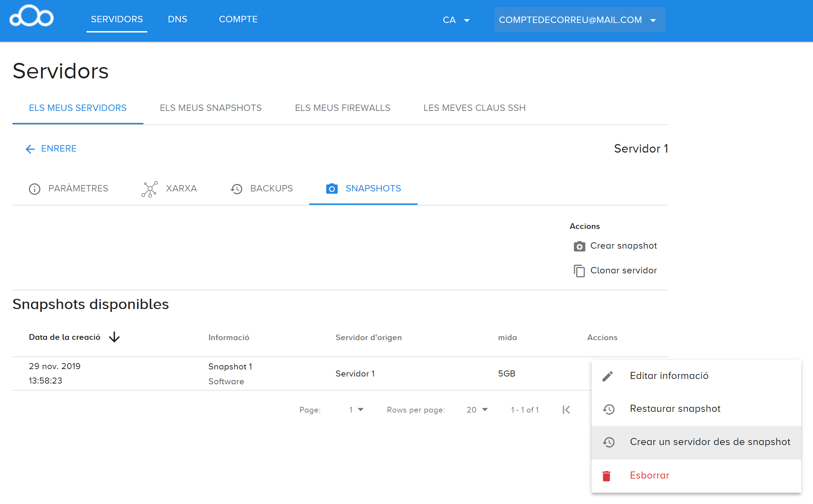Click the mida column header
The width and height of the screenshot is (813, 504).
(x=507, y=338)
